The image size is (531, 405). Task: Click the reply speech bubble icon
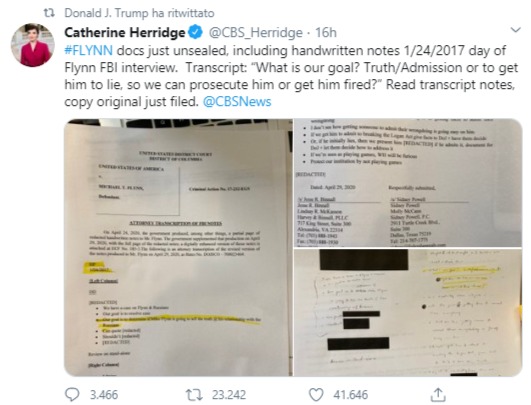72,395
